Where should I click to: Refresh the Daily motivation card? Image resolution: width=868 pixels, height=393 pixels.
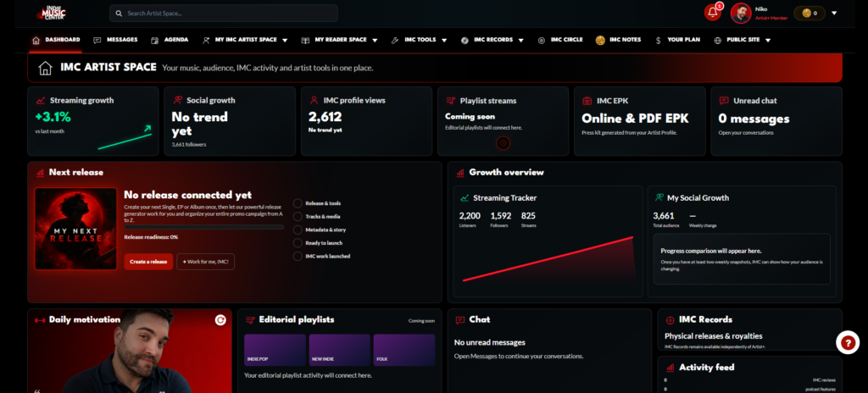pyautogui.click(x=220, y=320)
